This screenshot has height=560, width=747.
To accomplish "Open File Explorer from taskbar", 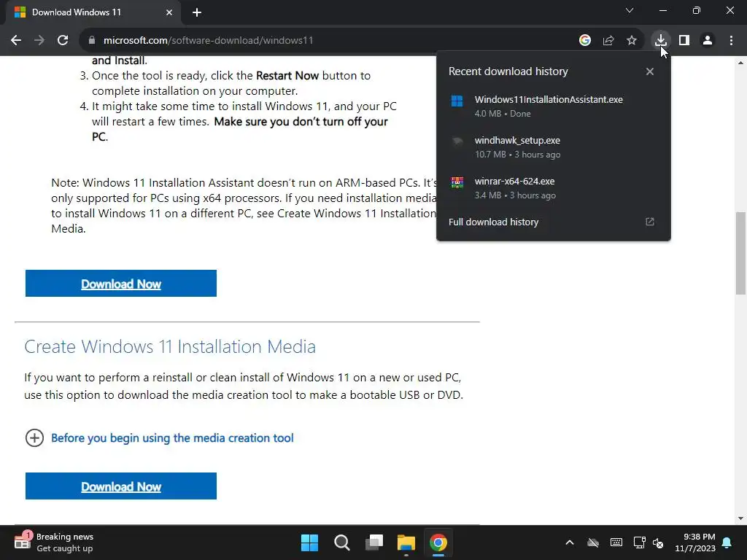I will coord(406,542).
